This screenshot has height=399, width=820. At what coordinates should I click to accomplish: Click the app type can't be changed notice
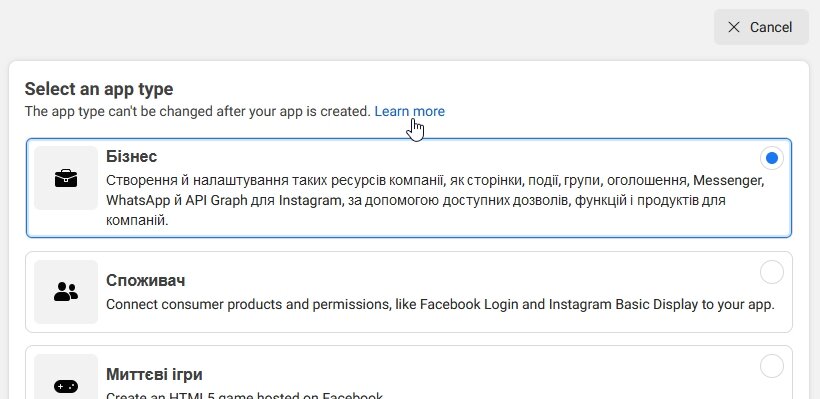click(x=198, y=111)
